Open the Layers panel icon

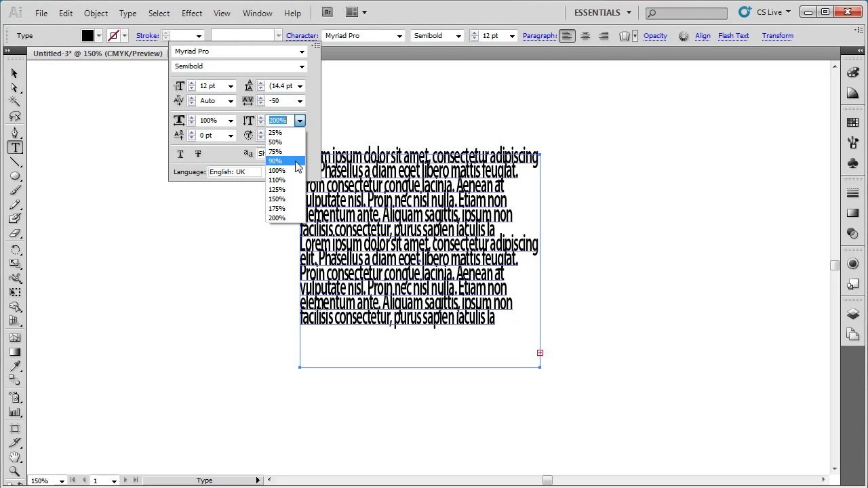coord(853,314)
